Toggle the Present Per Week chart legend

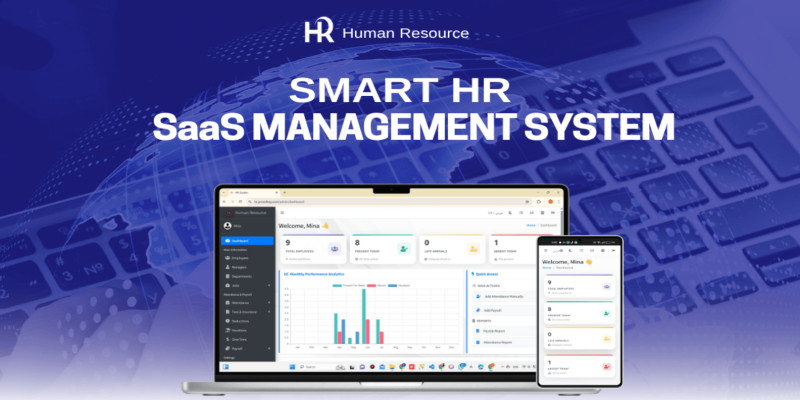tap(339, 284)
